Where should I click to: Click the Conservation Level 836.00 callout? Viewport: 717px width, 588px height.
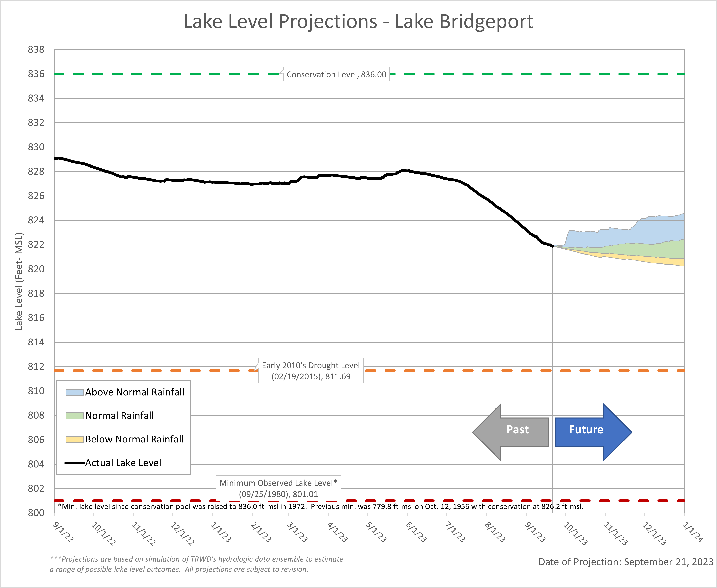pyautogui.click(x=336, y=74)
